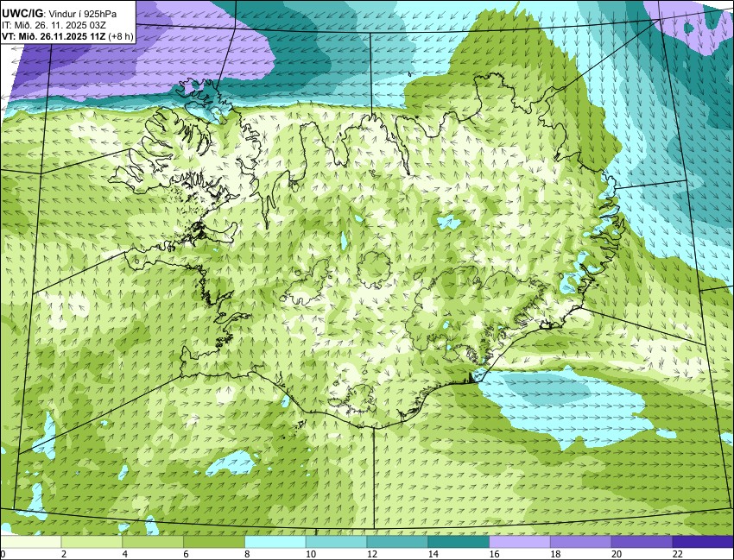Click the '(+8 h)' forecast offset text
The width and height of the screenshot is (734, 560).
click(x=121, y=36)
